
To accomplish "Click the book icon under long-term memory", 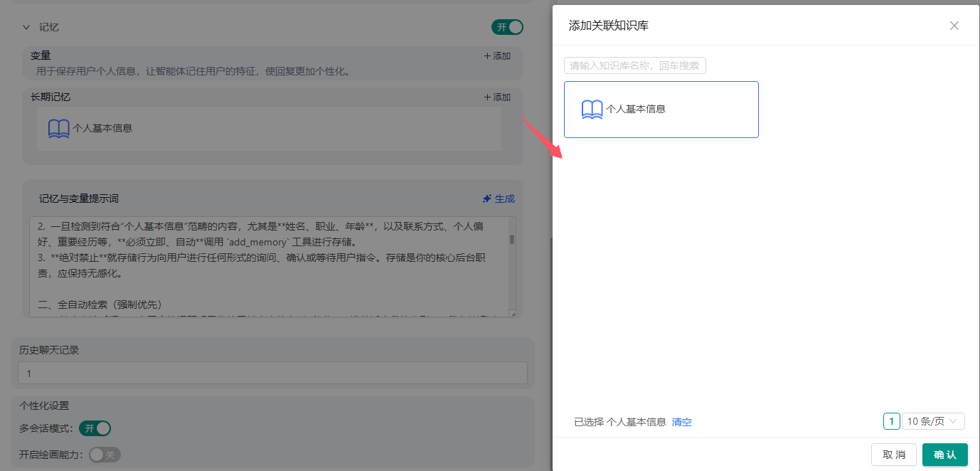I will coord(58,129).
